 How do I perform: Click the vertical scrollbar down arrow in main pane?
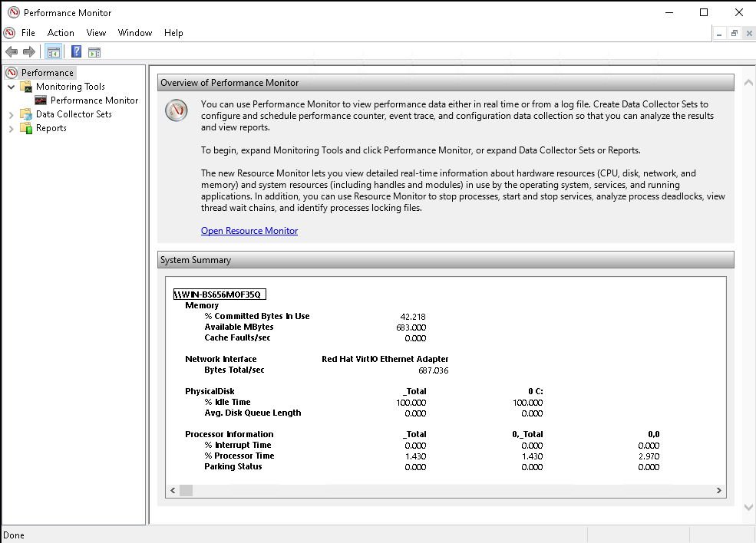click(x=748, y=508)
